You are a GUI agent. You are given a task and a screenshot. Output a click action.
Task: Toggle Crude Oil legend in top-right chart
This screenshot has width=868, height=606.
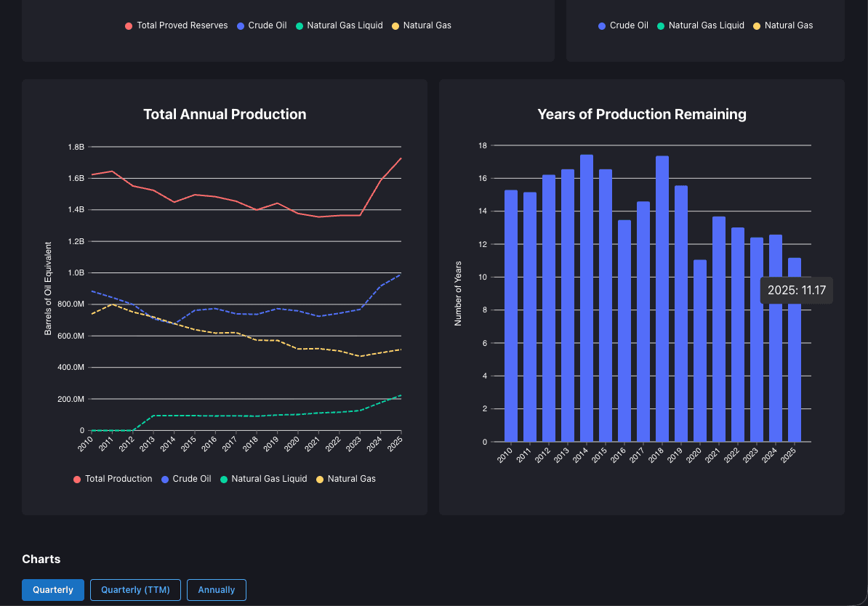(623, 25)
